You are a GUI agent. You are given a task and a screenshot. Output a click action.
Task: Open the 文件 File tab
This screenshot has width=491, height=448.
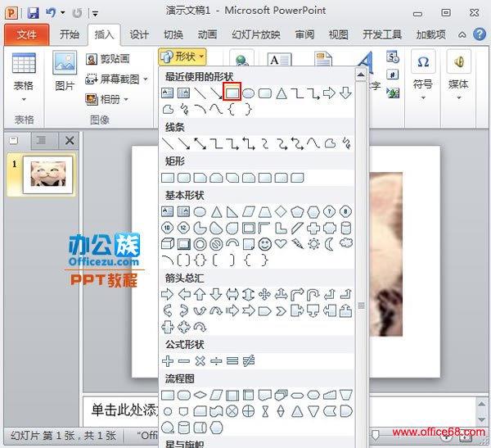[x=27, y=34]
